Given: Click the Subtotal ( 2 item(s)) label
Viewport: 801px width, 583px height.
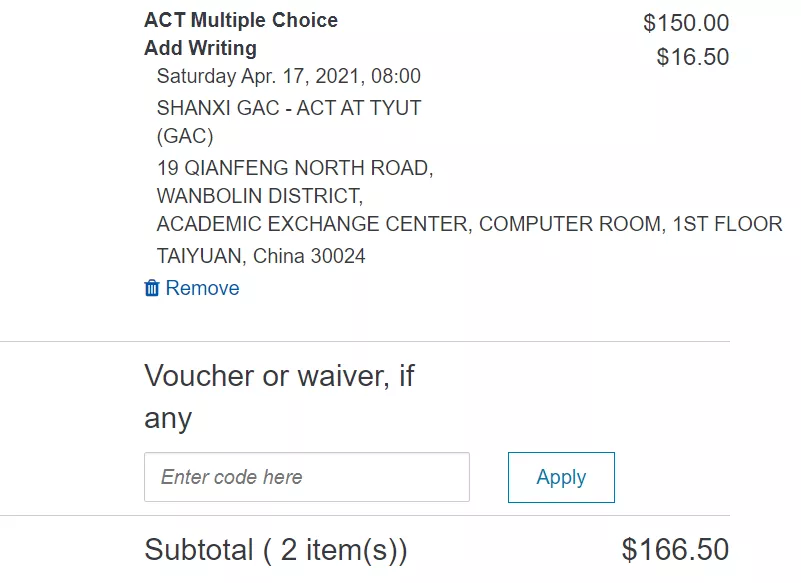Looking at the screenshot, I should point(276,550).
